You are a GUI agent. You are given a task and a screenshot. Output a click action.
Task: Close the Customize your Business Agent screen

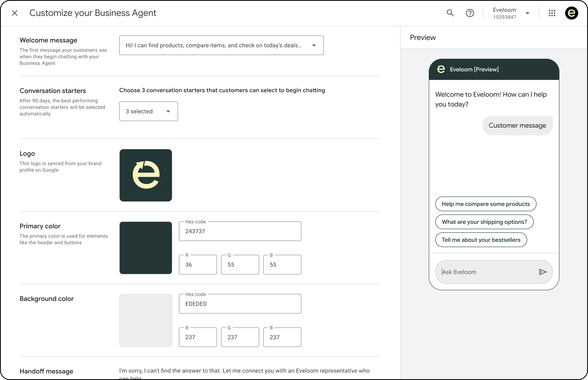(14, 13)
